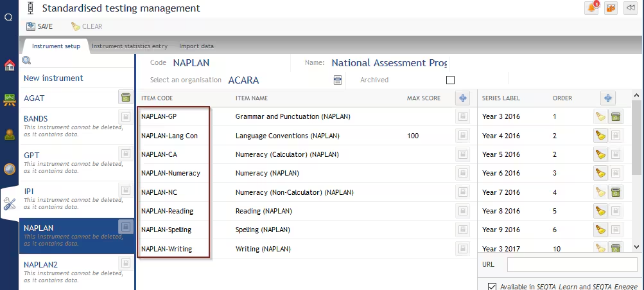644x290 pixels.
Task: Click the delete icon for Year 3 2017
Action: (615, 248)
